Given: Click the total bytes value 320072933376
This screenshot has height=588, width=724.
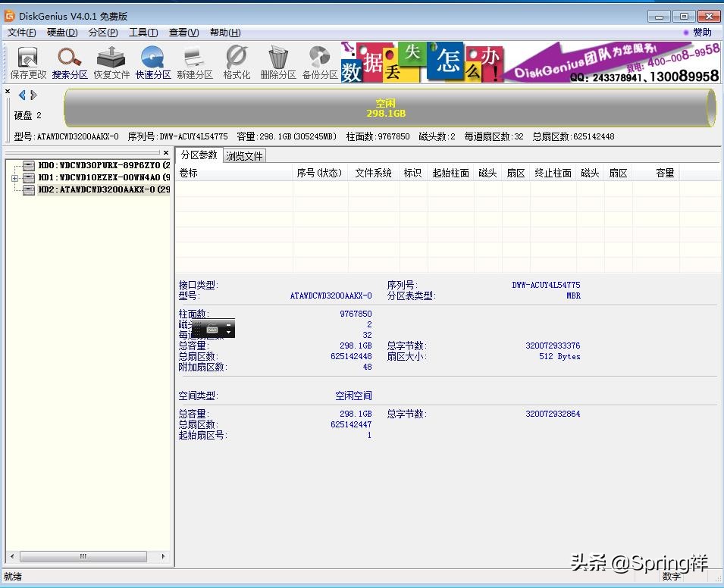Looking at the screenshot, I should point(553,346).
